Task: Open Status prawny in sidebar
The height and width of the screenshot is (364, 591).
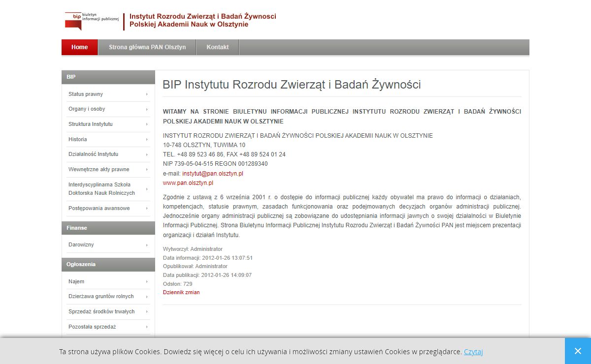Action: pos(108,94)
